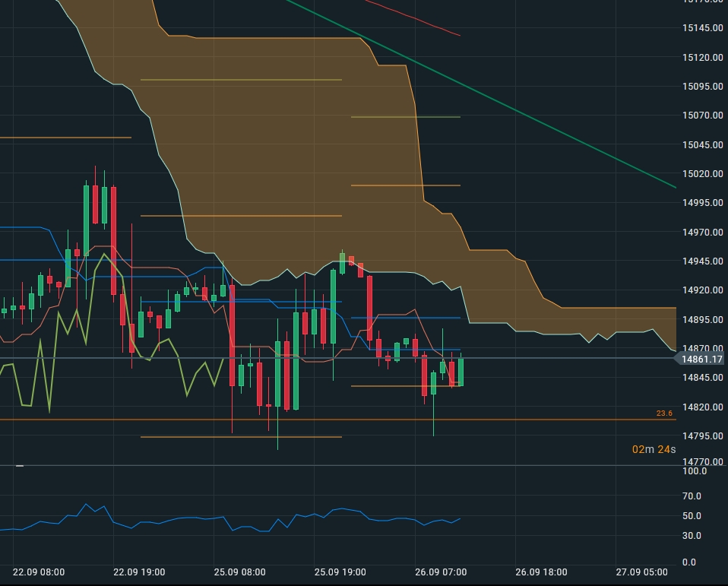Click the 14795.00 price axis label
The width and height of the screenshot is (728, 586).
pos(702,436)
